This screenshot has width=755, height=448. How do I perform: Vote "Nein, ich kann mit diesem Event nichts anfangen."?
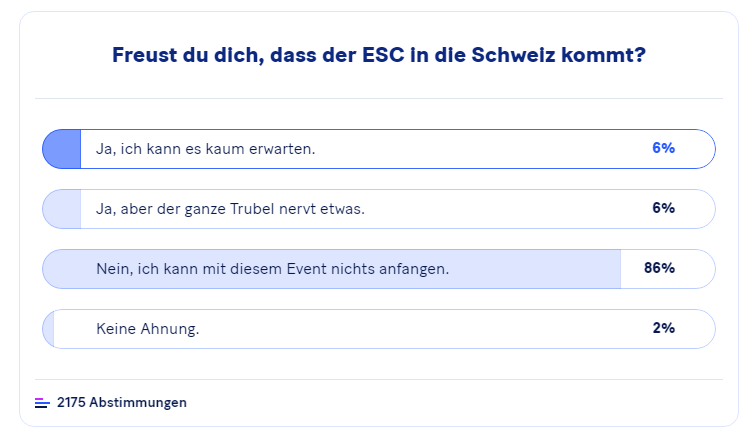pos(272,269)
